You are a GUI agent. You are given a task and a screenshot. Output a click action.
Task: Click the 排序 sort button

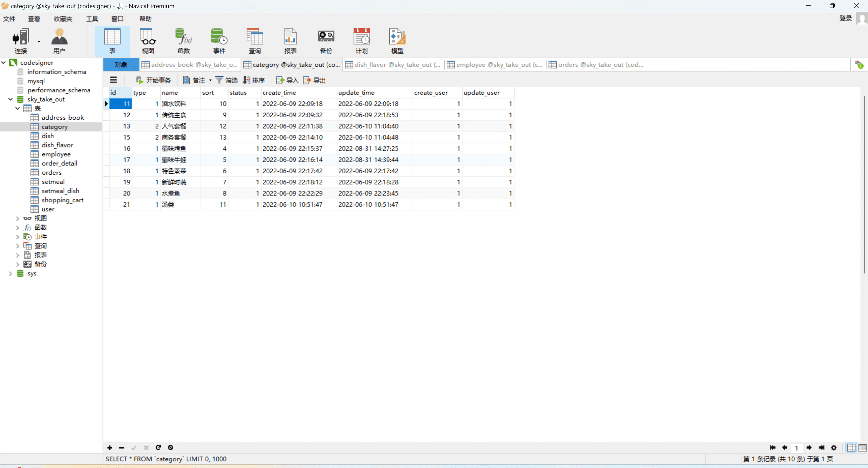click(254, 80)
